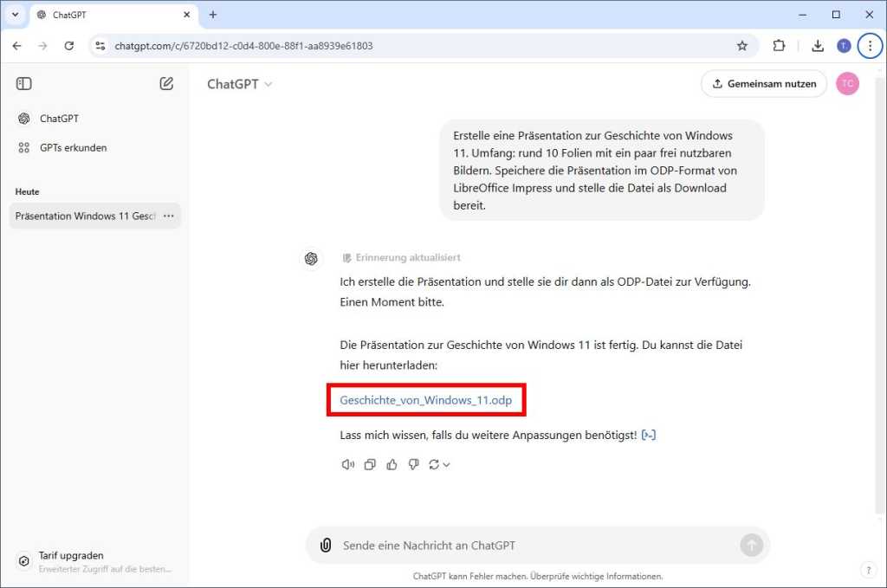Open a new chat with the compose icon
This screenshot has width=887, height=588.
166,84
